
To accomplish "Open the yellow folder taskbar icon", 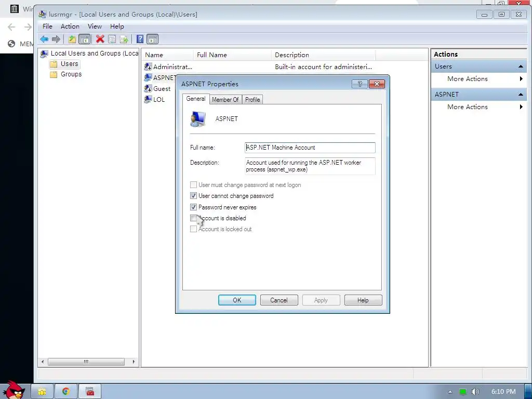I will tap(42, 392).
